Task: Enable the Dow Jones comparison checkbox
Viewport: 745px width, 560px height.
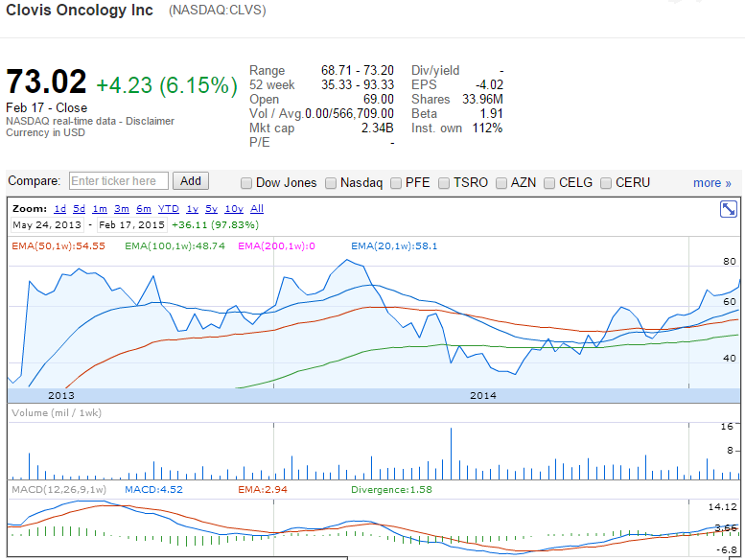Action: point(246,183)
